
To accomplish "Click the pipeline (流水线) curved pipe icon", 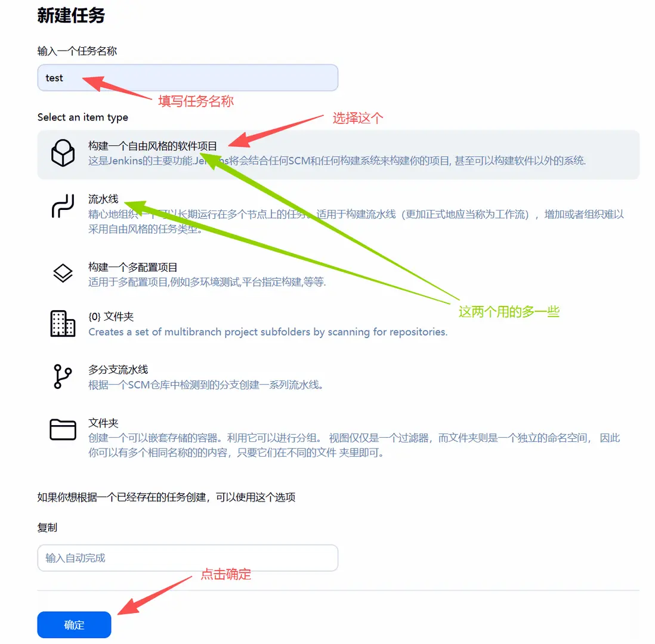I will pyautogui.click(x=63, y=206).
